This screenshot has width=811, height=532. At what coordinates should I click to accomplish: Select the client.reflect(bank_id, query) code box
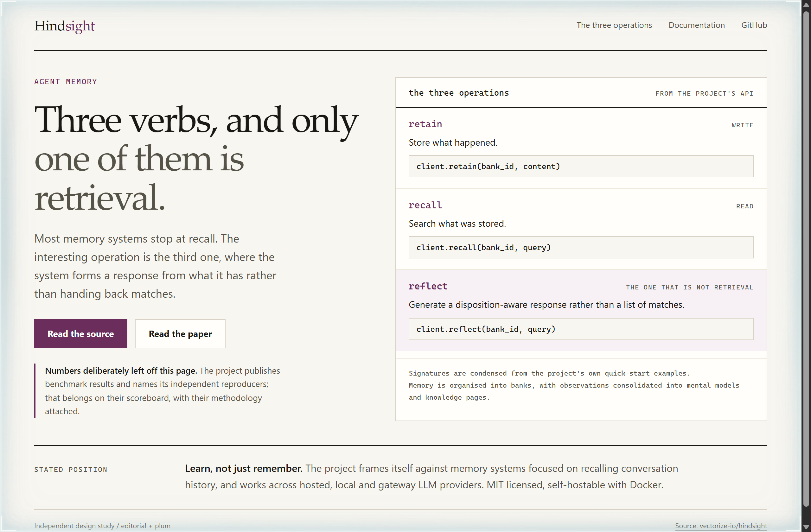pyautogui.click(x=581, y=329)
